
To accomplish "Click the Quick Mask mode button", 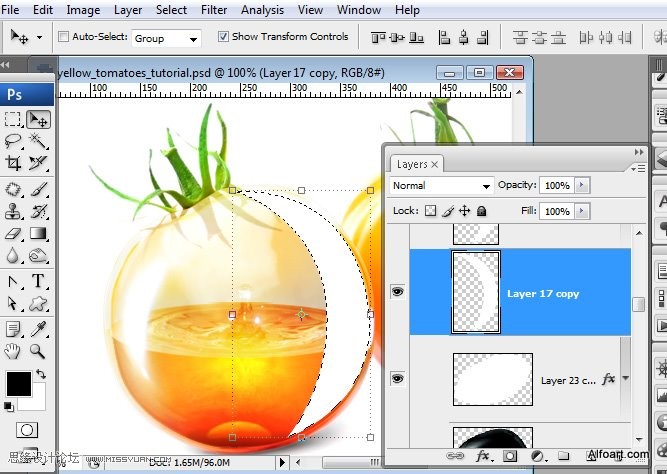I will (27, 430).
